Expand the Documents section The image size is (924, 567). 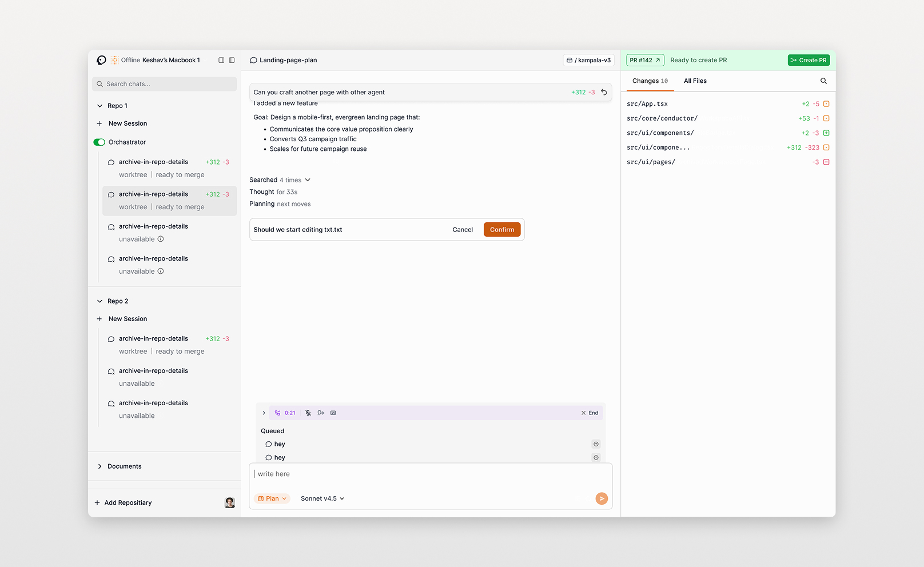coord(99,466)
